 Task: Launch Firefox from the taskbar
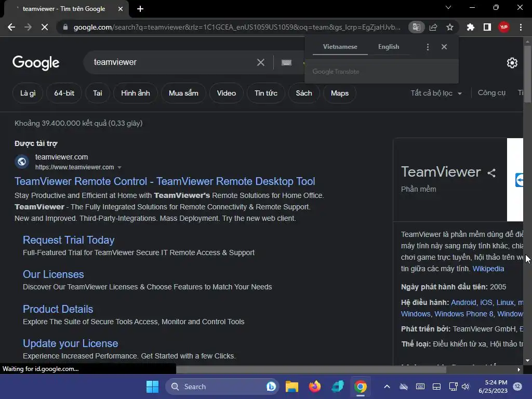point(314,387)
